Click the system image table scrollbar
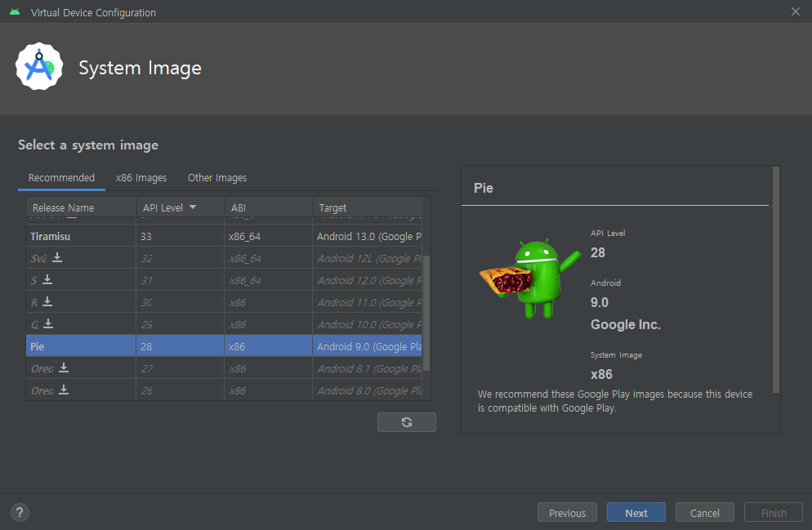The height and width of the screenshot is (530, 812). click(x=426, y=313)
